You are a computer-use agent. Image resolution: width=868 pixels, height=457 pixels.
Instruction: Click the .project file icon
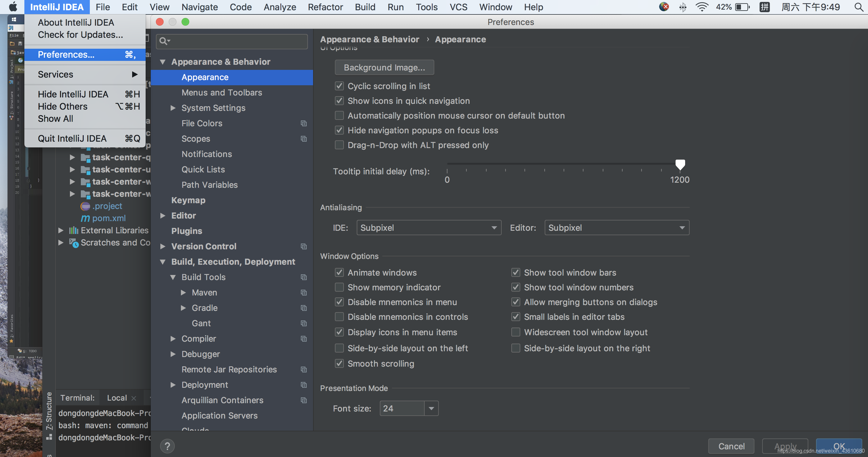coord(85,206)
